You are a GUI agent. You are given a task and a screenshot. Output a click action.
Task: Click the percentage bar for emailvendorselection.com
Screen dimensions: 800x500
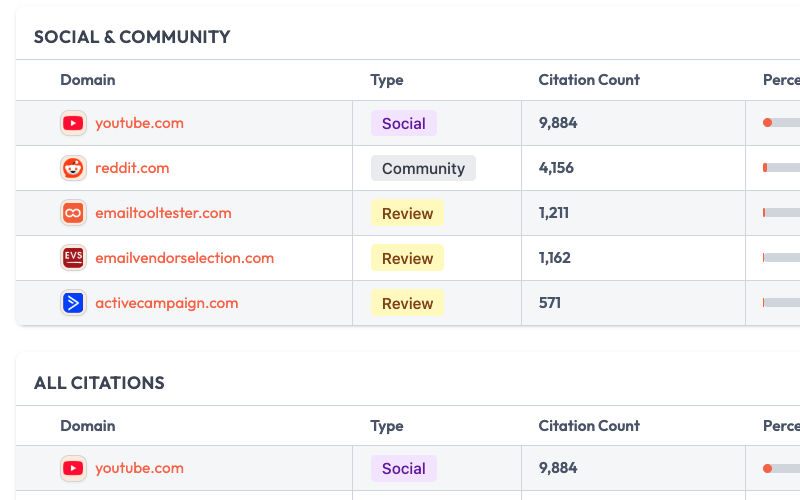(x=781, y=258)
